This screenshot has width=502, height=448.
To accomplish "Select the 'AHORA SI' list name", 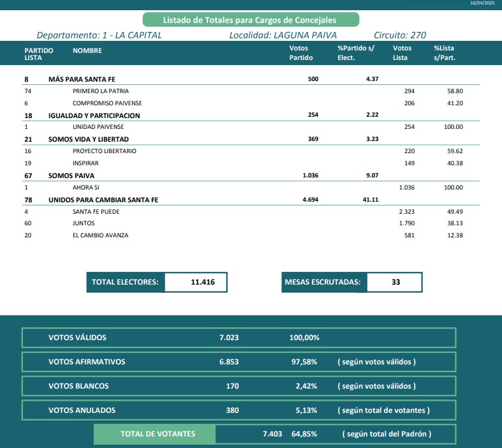I will click(86, 188).
